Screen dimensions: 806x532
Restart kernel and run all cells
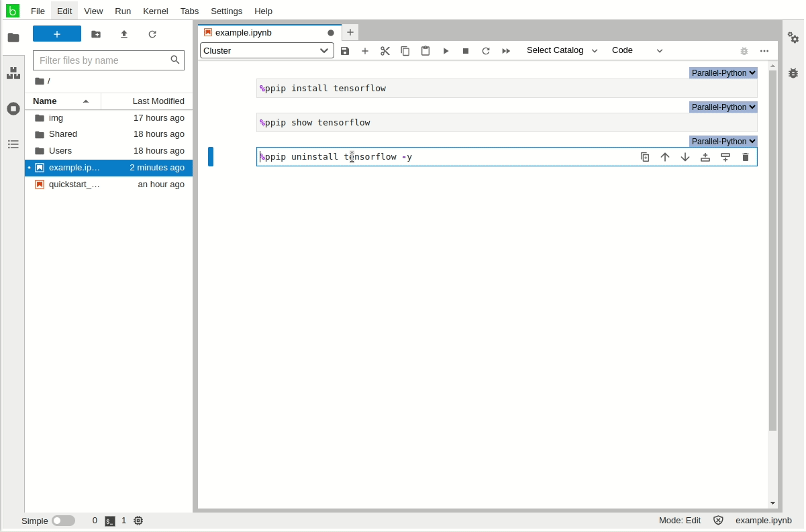click(x=506, y=51)
